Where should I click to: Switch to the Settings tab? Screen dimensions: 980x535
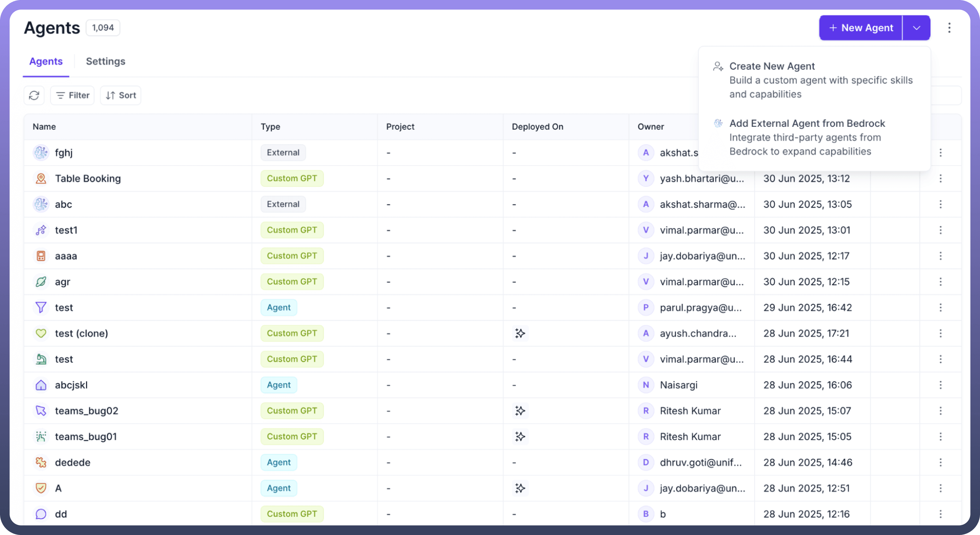coord(105,61)
